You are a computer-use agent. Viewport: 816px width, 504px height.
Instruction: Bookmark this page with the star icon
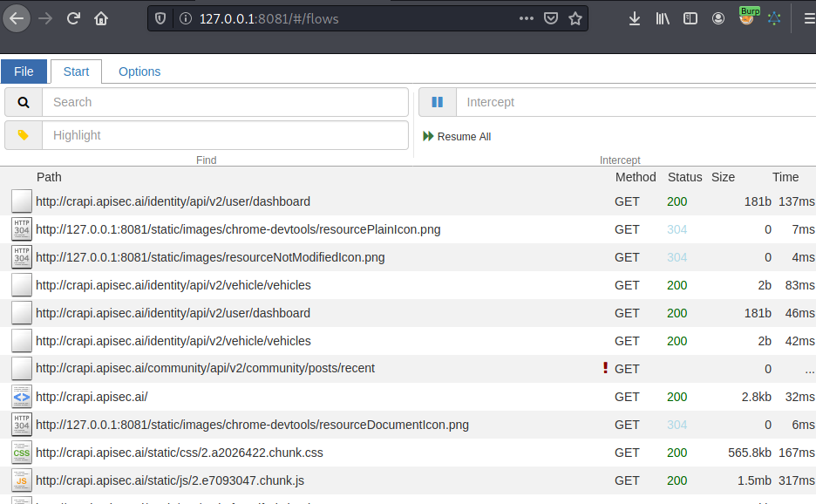[x=575, y=18]
